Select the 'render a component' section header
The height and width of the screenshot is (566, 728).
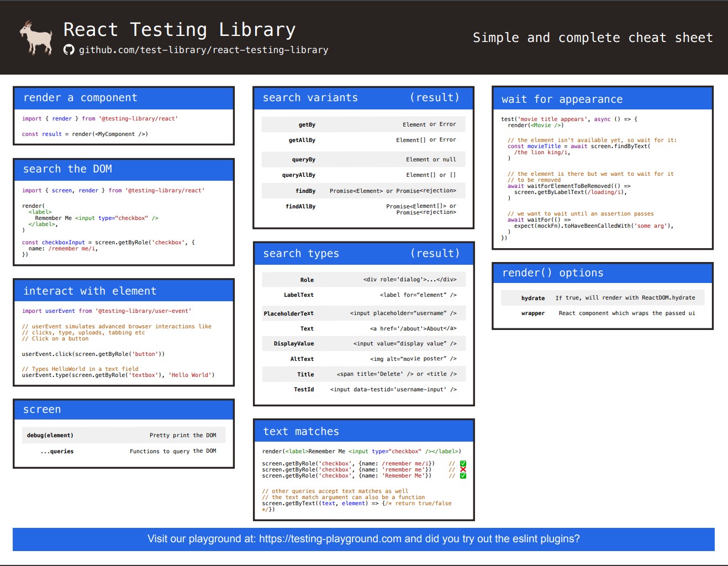(x=124, y=98)
